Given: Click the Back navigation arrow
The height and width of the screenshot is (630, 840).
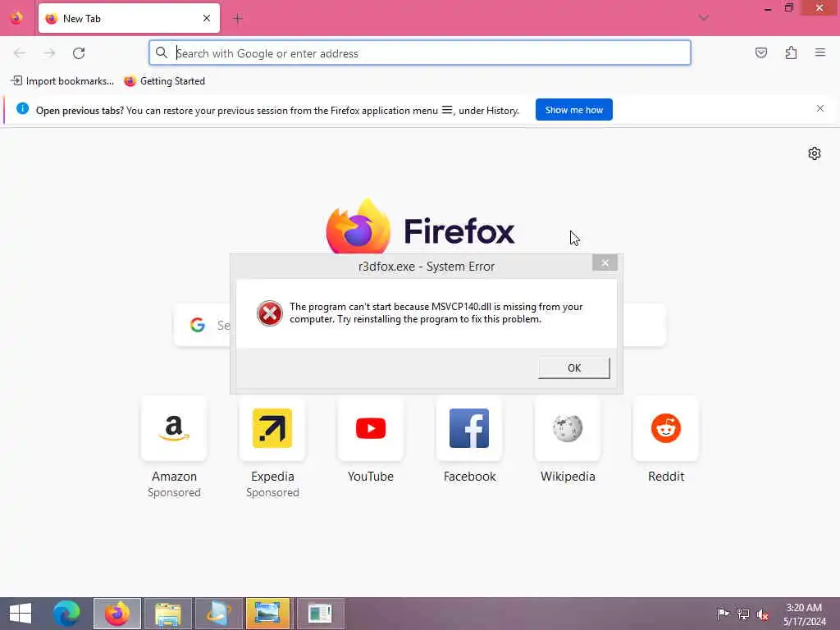Looking at the screenshot, I should tap(20, 53).
